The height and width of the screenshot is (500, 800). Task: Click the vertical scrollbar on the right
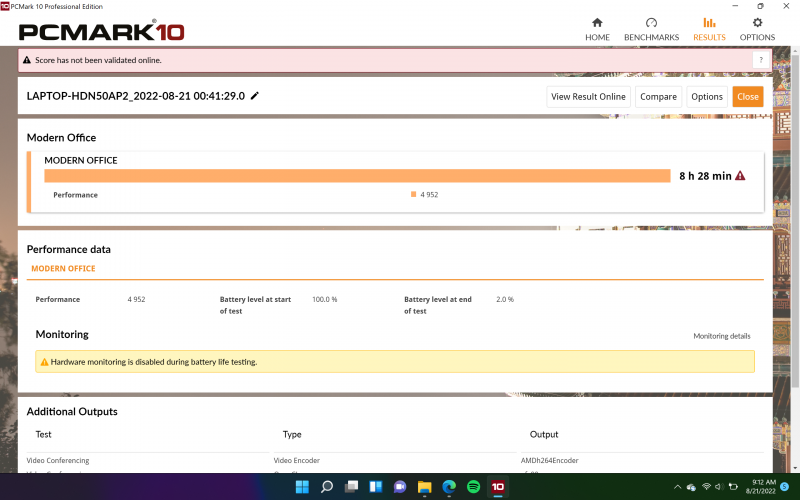795,219
